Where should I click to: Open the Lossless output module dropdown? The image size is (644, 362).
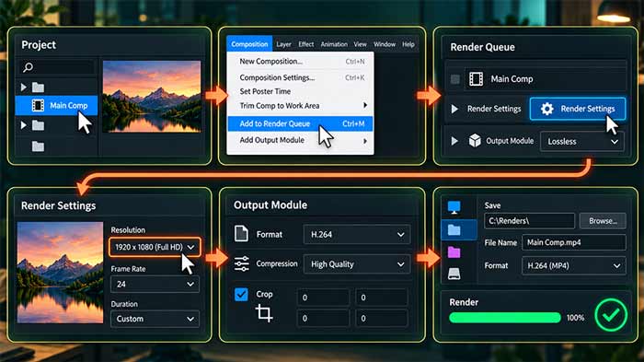pos(582,142)
